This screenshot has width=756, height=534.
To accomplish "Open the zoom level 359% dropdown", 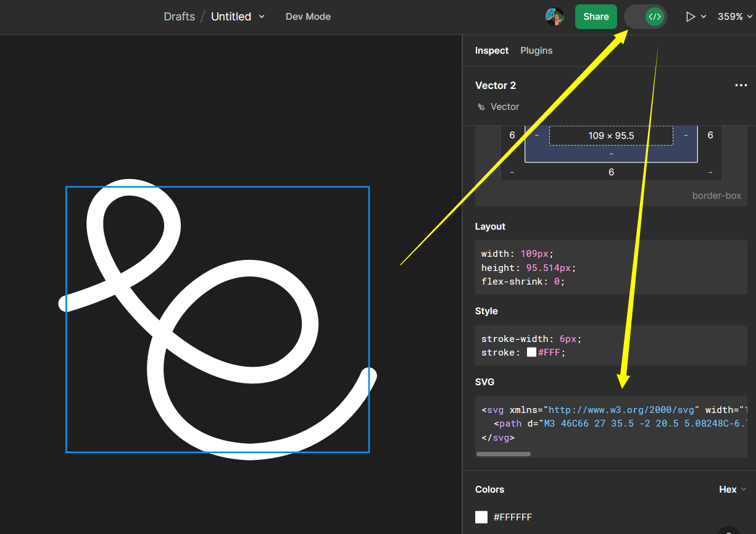I will pyautogui.click(x=734, y=17).
